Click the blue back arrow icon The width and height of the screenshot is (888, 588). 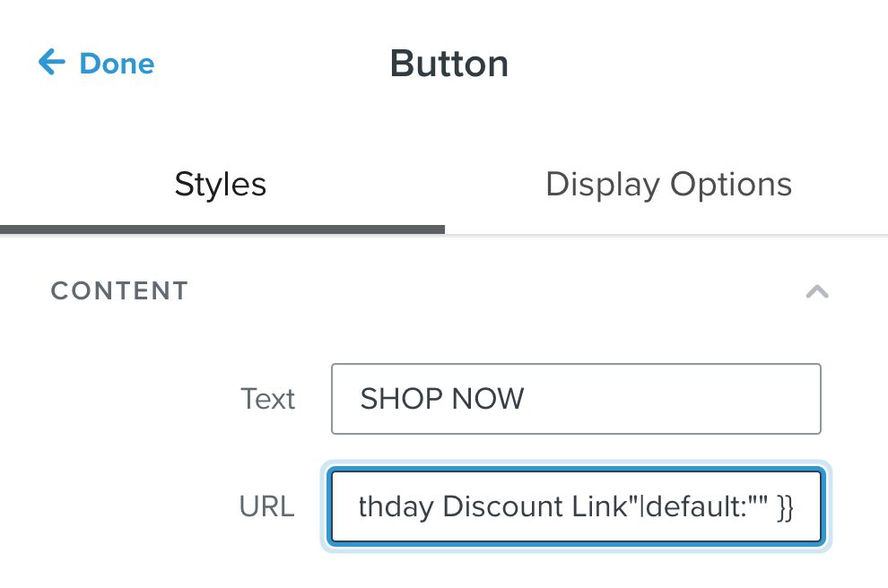(x=52, y=63)
